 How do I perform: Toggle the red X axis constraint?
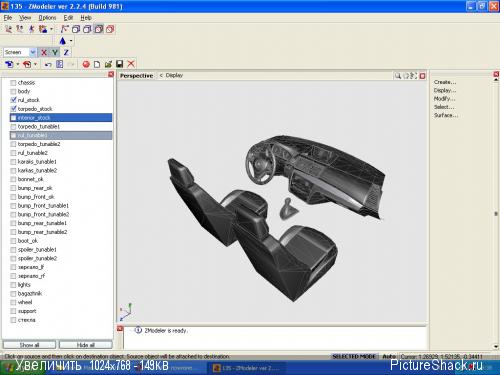coord(44,52)
